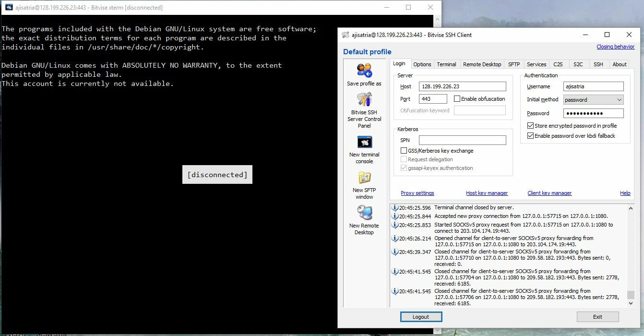Click the Exit button
Viewport: 644px width, 336px height.
pyautogui.click(x=597, y=317)
